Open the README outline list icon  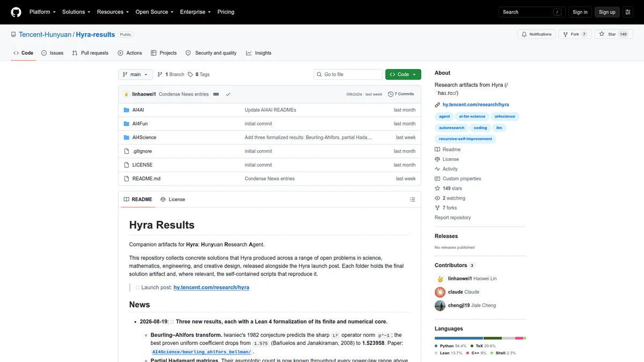tap(412, 200)
